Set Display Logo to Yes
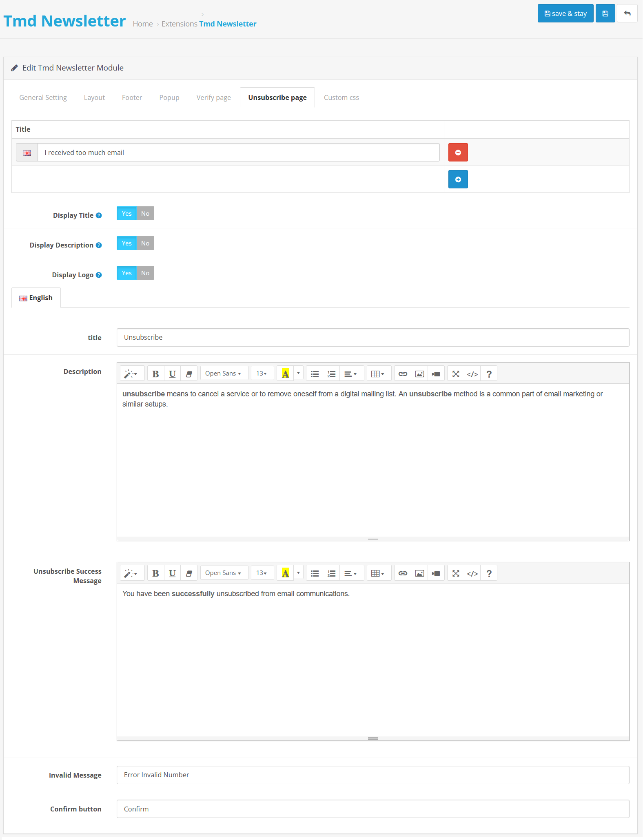This screenshot has width=643, height=840. [x=126, y=273]
